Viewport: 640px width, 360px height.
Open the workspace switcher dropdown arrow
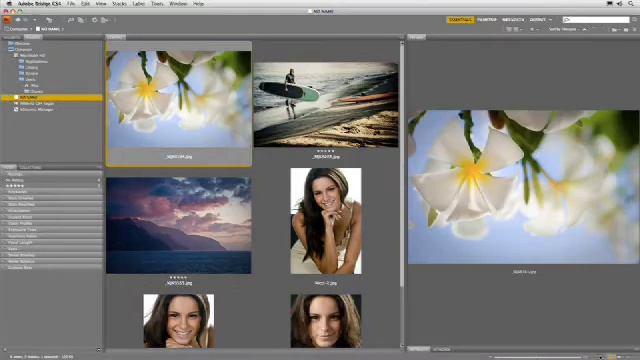pos(551,20)
